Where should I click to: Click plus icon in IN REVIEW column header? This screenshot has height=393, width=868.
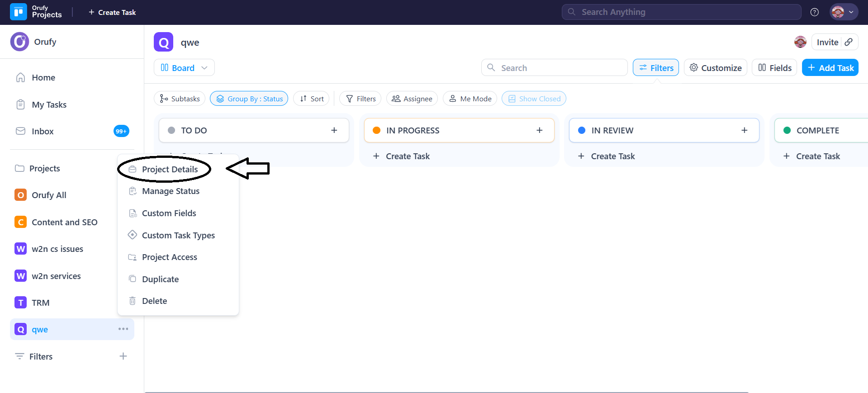point(744,130)
